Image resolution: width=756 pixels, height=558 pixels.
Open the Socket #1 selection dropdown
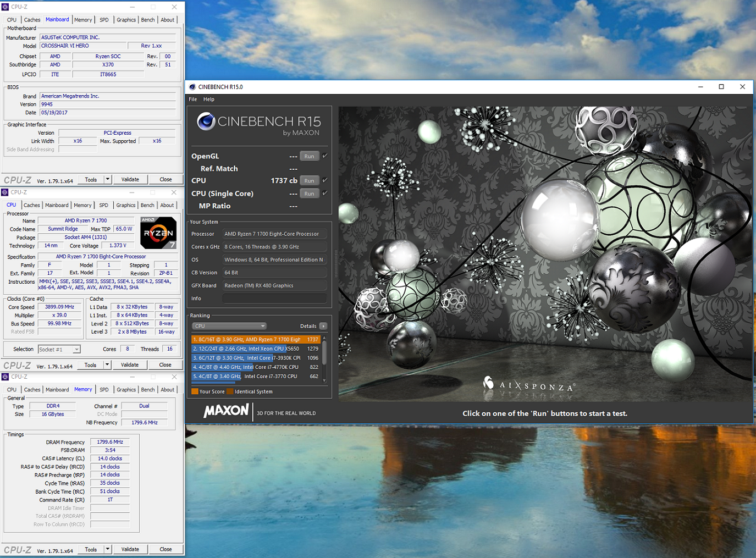click(59, 350)
